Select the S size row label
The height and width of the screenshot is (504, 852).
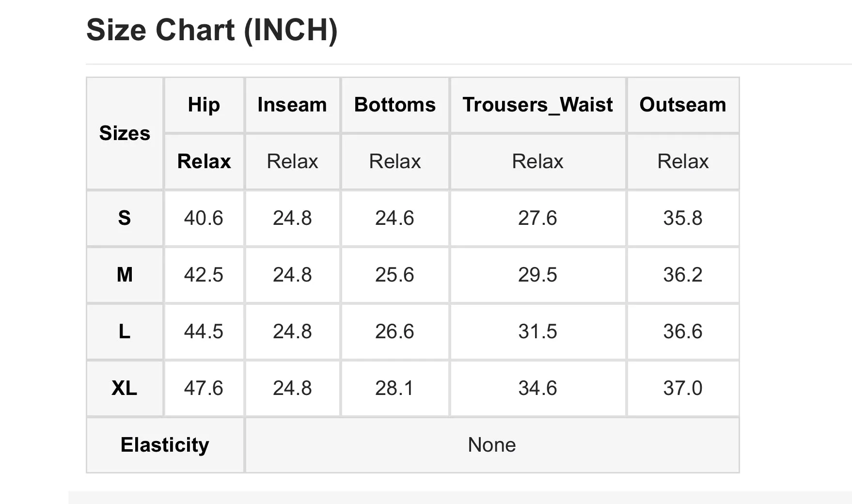tap(125, 218)
